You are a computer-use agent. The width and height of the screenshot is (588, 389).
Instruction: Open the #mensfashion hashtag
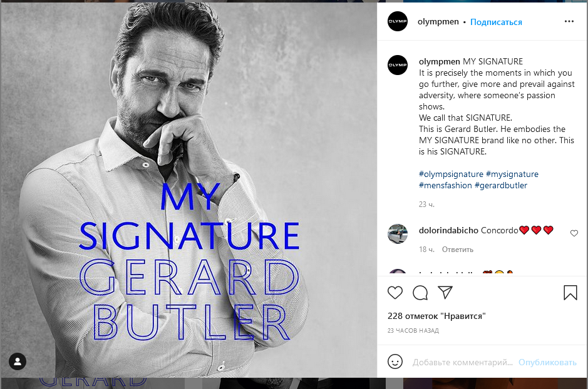click(445, 185)
